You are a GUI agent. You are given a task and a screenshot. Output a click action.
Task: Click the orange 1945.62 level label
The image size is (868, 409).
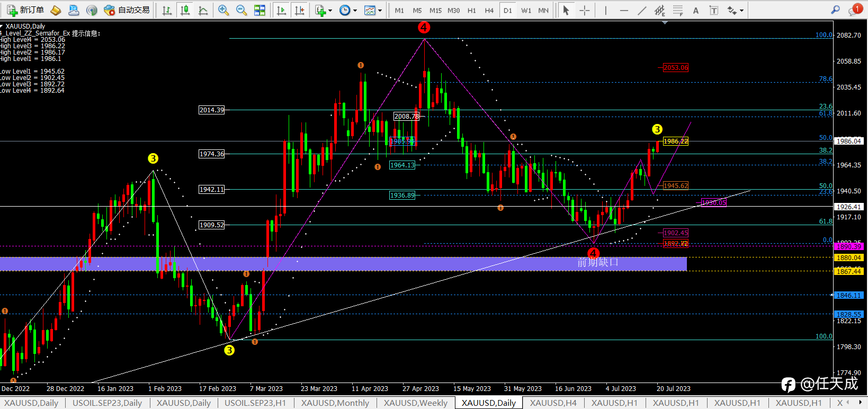tap(676, 186)
